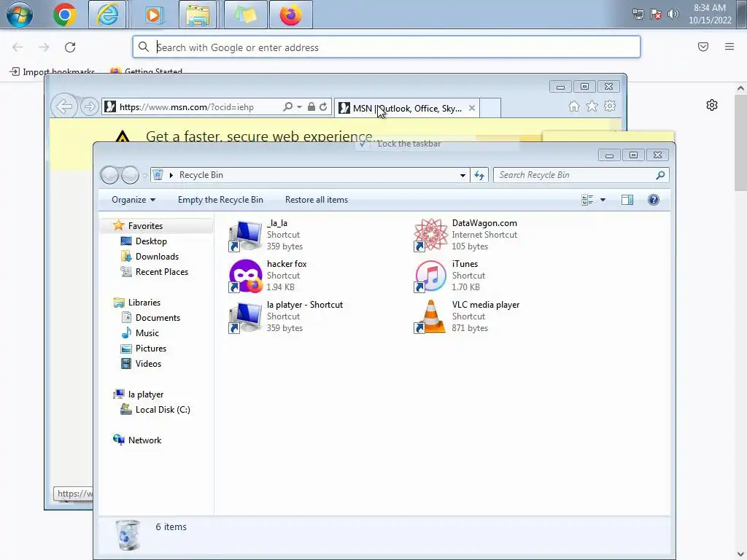Open the Organize dropdown menu
The width and height of the screenshot is (747, 560).
point(133,200)
